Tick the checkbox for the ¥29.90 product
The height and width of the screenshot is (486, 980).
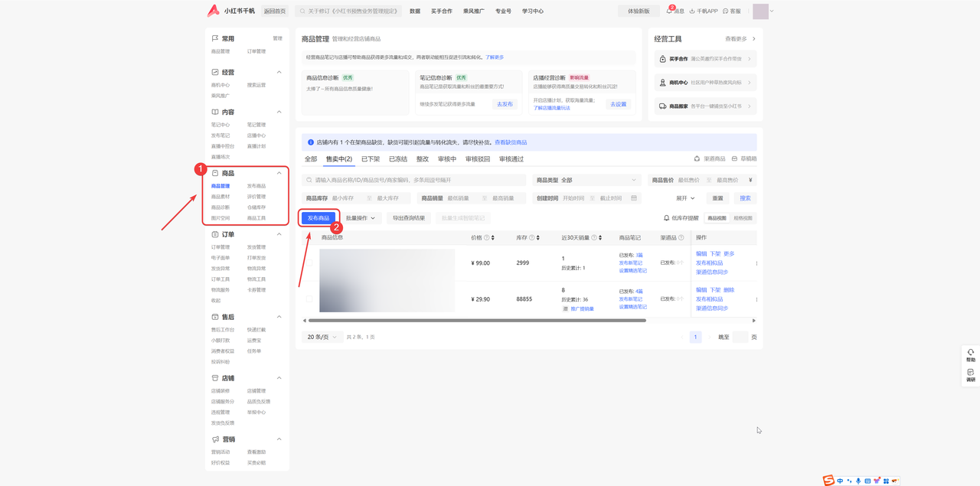click(x=309, y=298)
